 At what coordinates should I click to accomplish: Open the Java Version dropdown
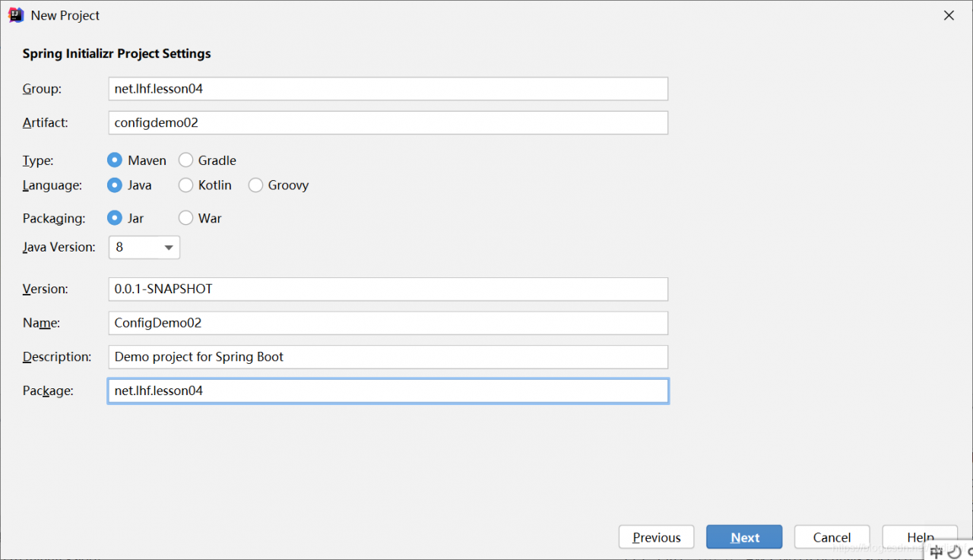pos(144,247)
